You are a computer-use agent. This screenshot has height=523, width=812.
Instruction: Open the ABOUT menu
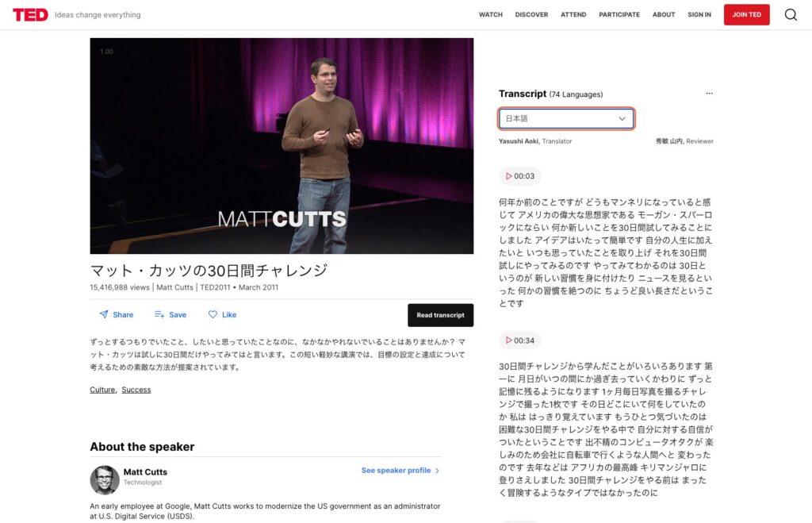point(664,14)
